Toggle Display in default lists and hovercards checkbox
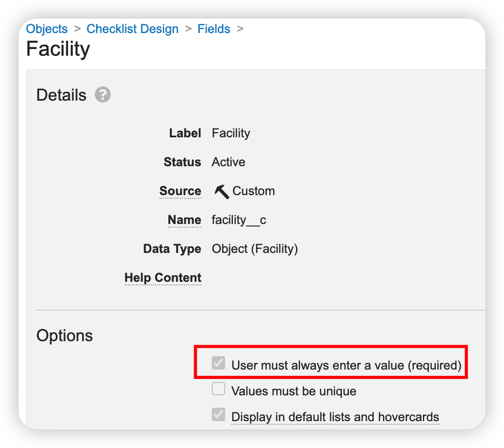Screen dimensions: 504x448 tap(218, 414)
